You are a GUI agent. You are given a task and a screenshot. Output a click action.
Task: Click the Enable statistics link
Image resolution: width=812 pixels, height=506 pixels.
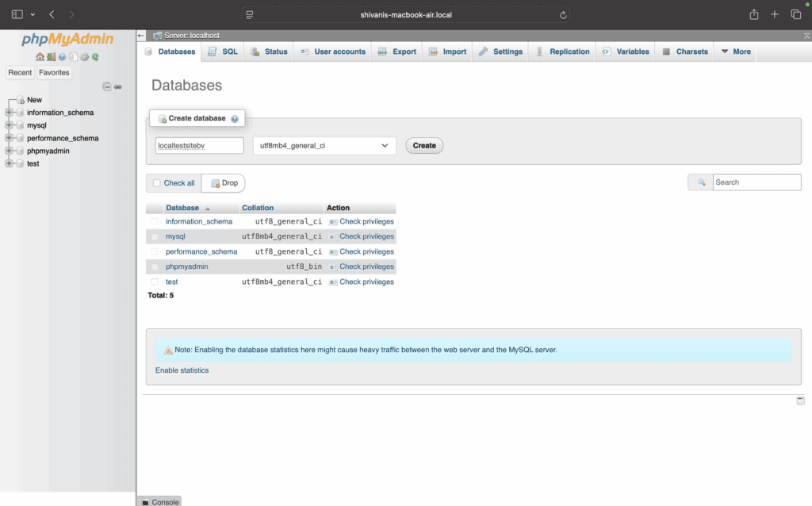182,370
